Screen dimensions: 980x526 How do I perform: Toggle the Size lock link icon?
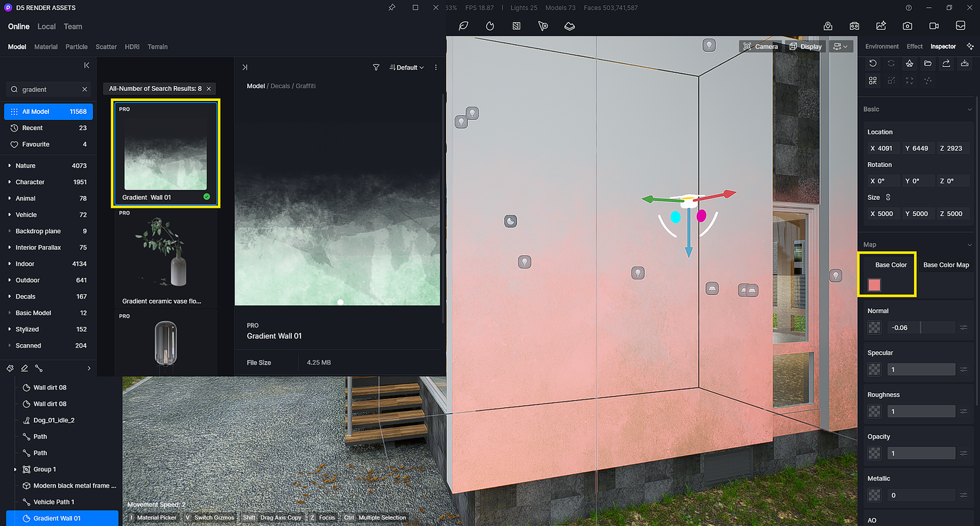pos(889,197)
